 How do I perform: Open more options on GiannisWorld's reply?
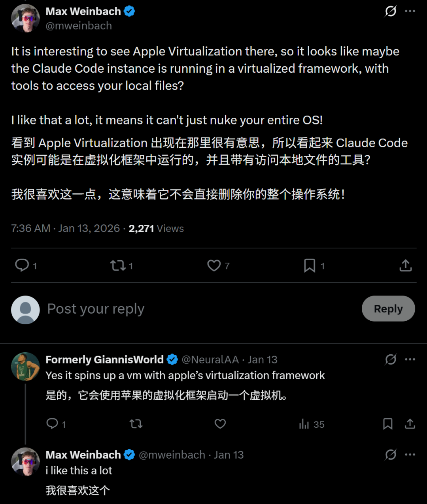[410, 359]
